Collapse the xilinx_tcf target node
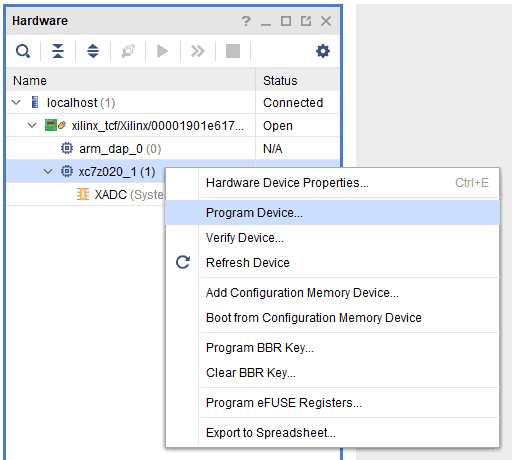The image size is (512, 460). click(32, 126)
